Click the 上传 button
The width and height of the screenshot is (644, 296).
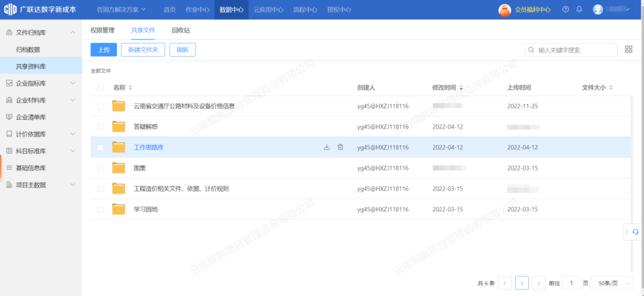click(104, 49)
